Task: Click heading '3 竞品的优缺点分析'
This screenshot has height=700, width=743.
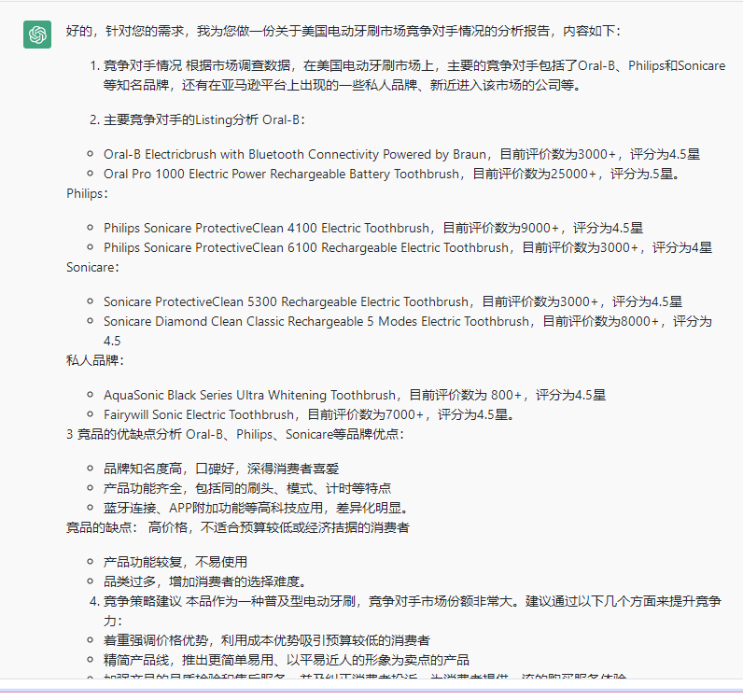Action: [235, 435]
